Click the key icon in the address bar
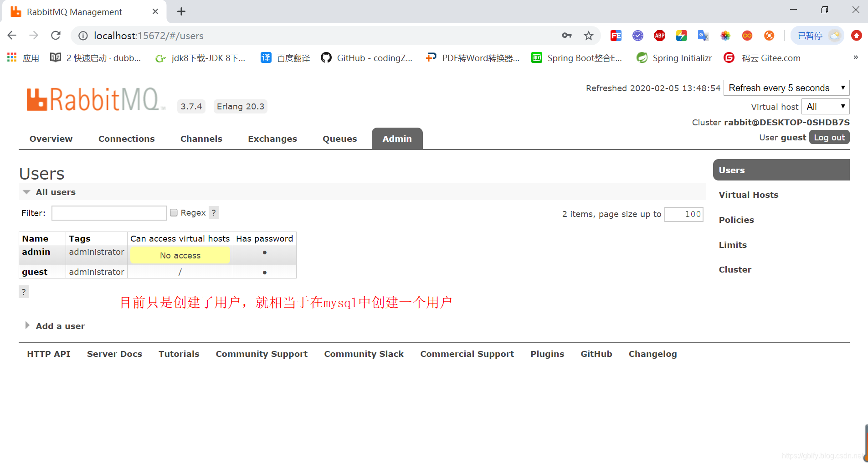This screenshot has width=868, height=464. click(567, 36)
